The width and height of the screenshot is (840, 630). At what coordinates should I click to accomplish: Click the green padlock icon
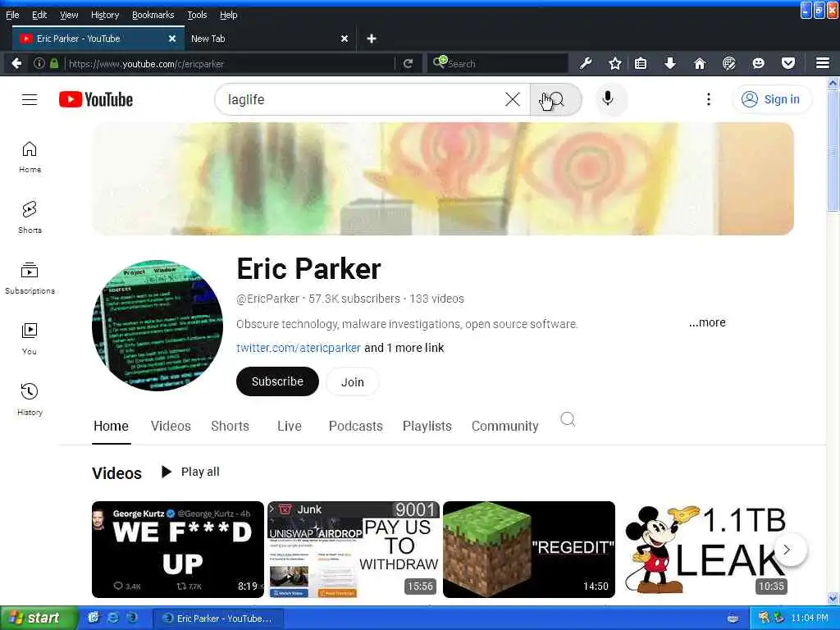point(54,63)
